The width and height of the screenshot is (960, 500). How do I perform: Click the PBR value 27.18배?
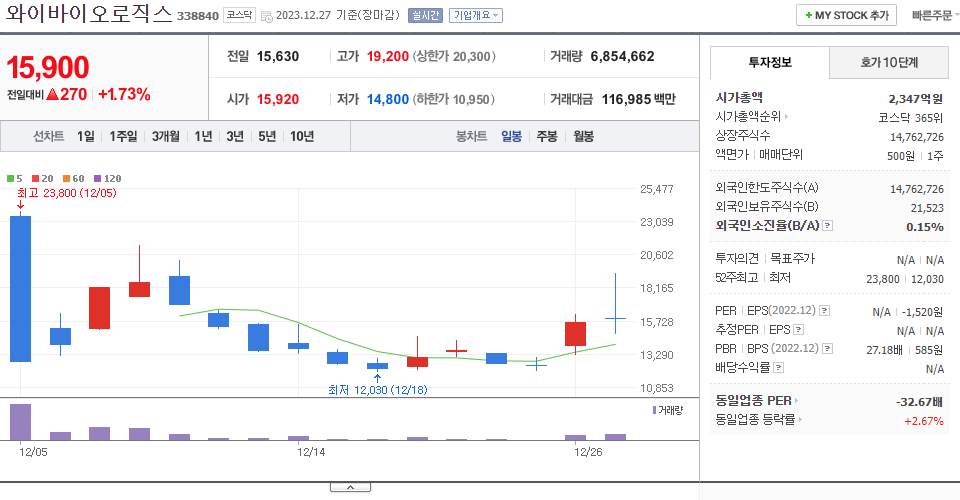pos(884,349)
